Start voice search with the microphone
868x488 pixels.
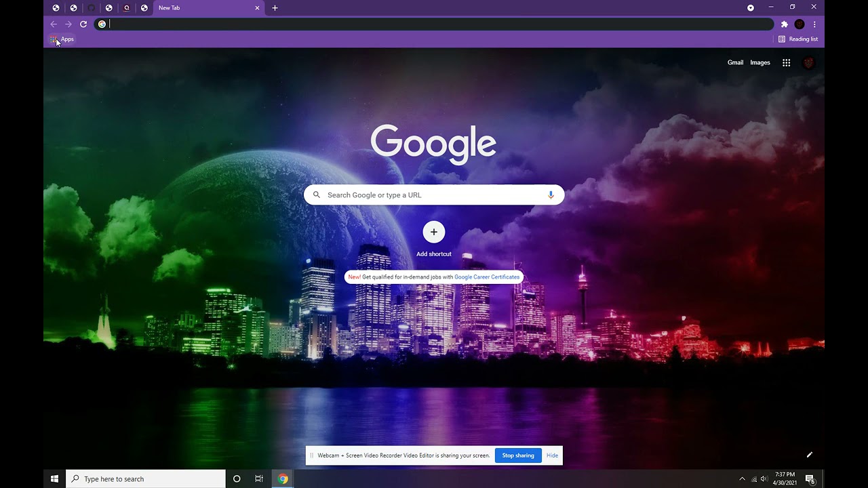click(551, 195)
